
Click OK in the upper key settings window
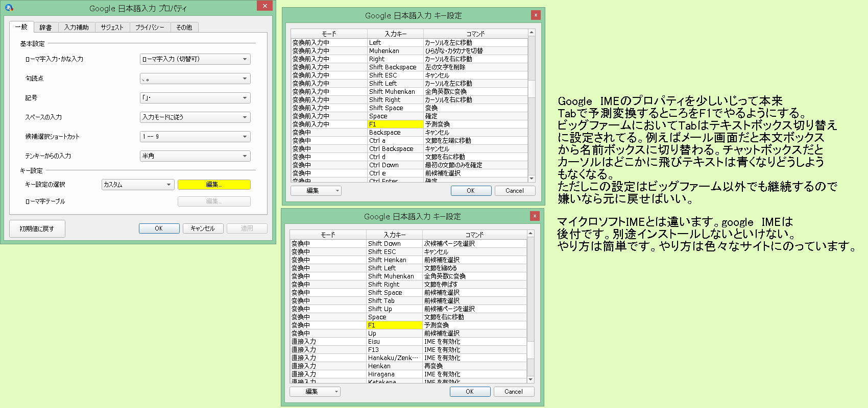point(471,191)
